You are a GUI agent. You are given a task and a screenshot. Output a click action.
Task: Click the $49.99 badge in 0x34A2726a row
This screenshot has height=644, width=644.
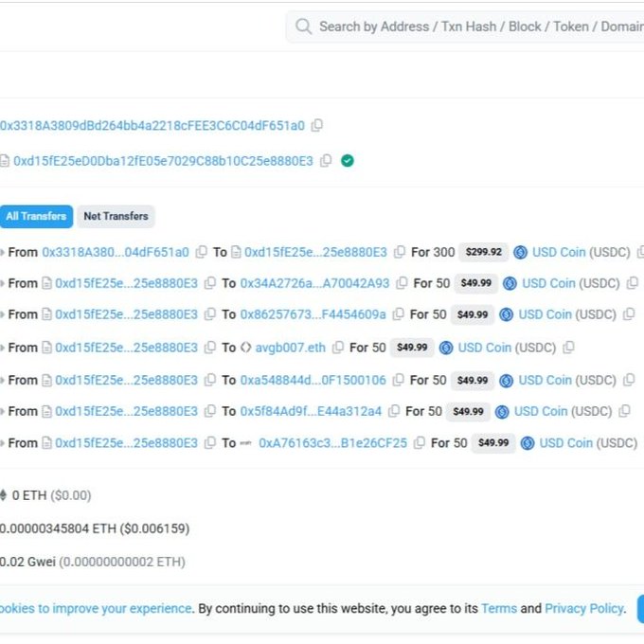click(x=476, y=283)
